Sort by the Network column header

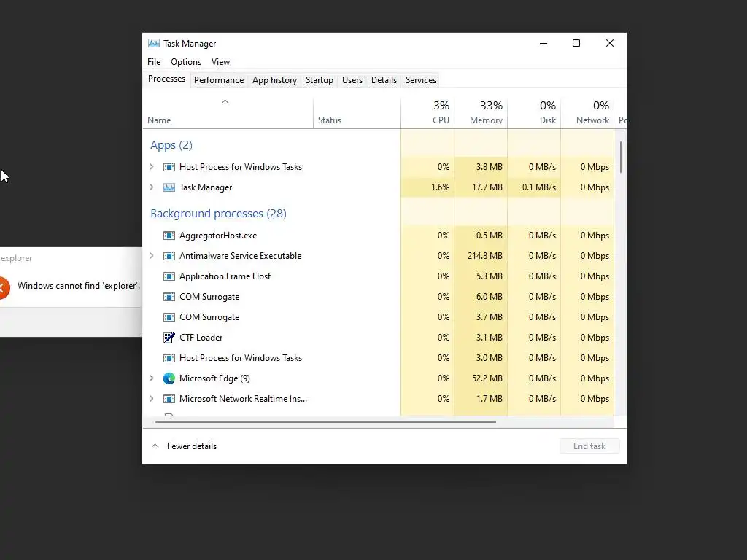coord(587,112)
